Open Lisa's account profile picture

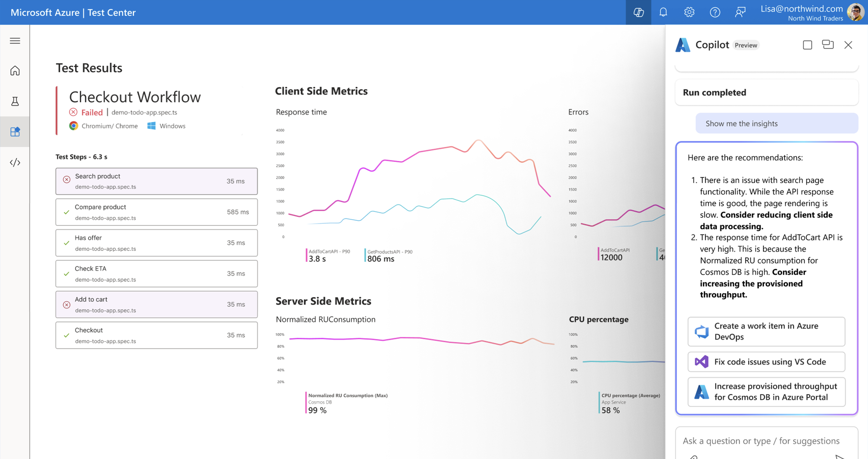pos(855,13)
